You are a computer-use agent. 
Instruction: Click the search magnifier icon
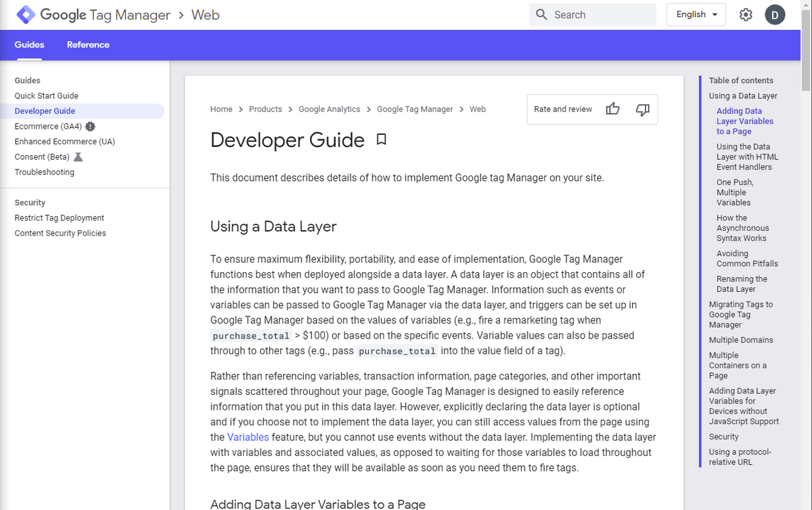(x=541, y=15)
